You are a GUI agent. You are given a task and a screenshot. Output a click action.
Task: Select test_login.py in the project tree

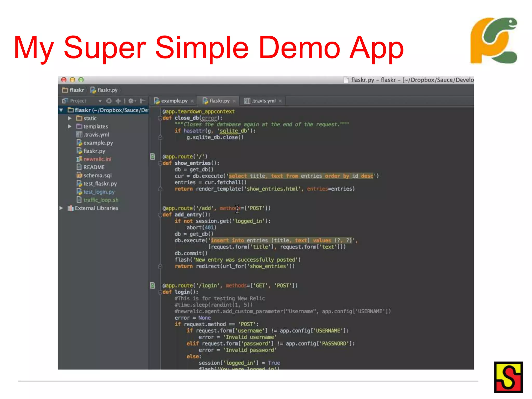(x=95, y=192)
